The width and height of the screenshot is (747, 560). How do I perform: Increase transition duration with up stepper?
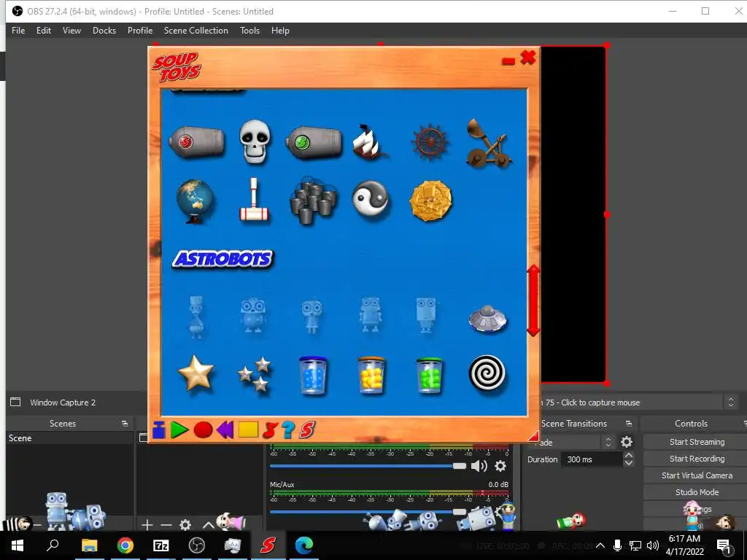(x=628, y=456)
